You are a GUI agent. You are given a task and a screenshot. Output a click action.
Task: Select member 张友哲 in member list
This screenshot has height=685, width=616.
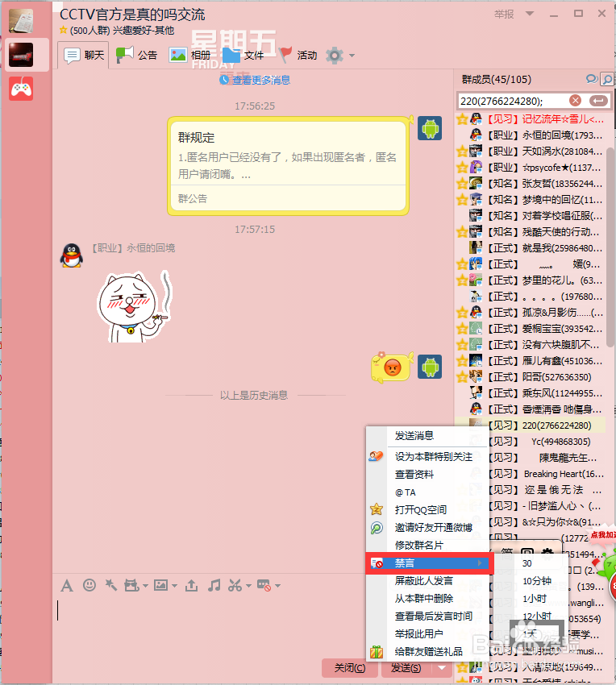coord(531,184)
